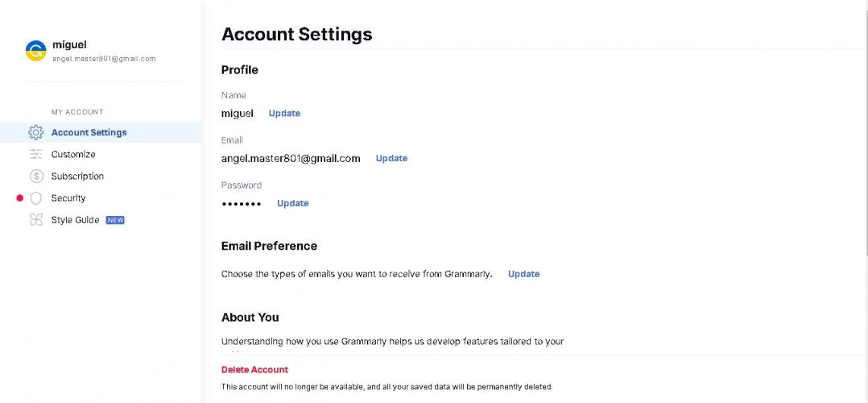Click the red Delete Account link
Screen dimensions: 868x403
coord(254,370)
